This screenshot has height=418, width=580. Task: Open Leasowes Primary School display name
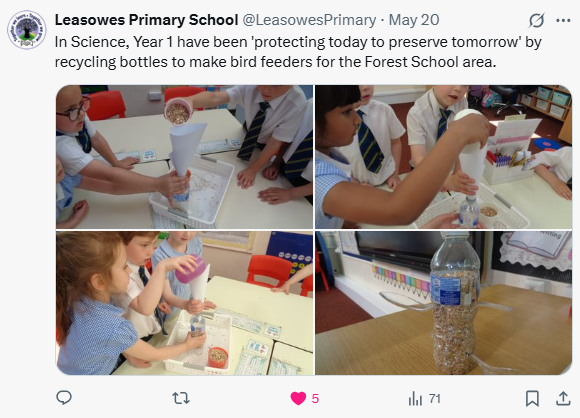[146, 20]
